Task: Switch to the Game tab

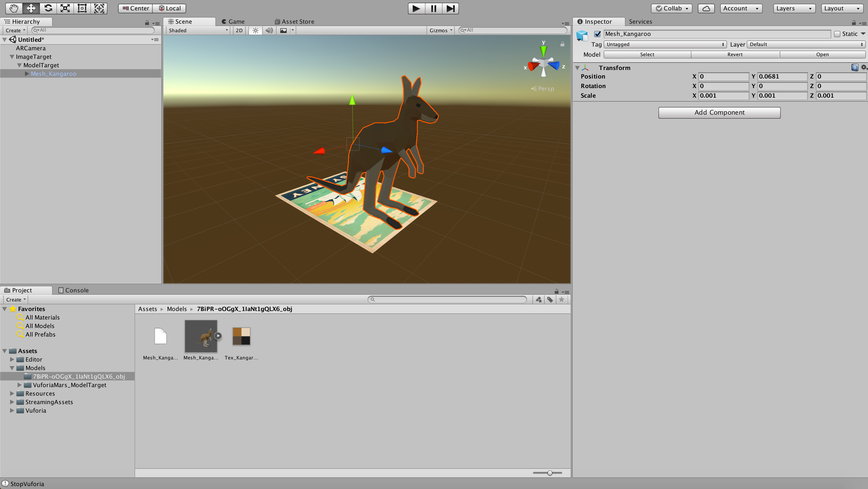Action: coord(233,22)
